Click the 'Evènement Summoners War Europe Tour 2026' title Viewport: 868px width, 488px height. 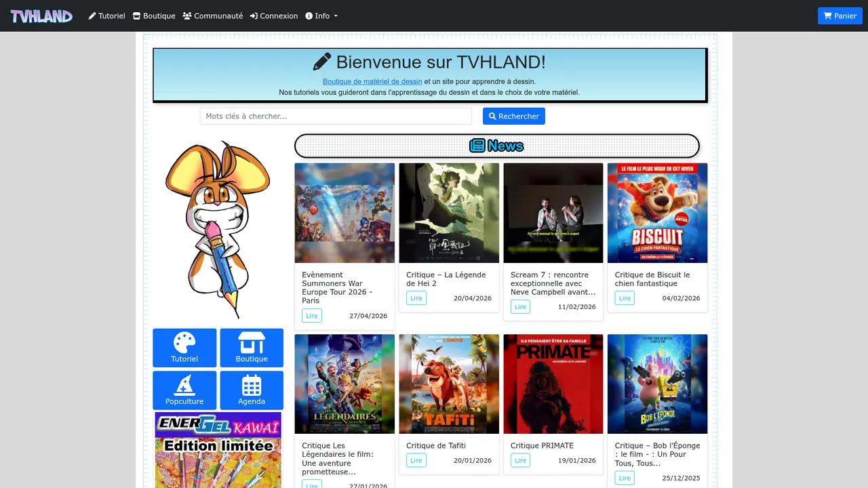pos(337,288)
